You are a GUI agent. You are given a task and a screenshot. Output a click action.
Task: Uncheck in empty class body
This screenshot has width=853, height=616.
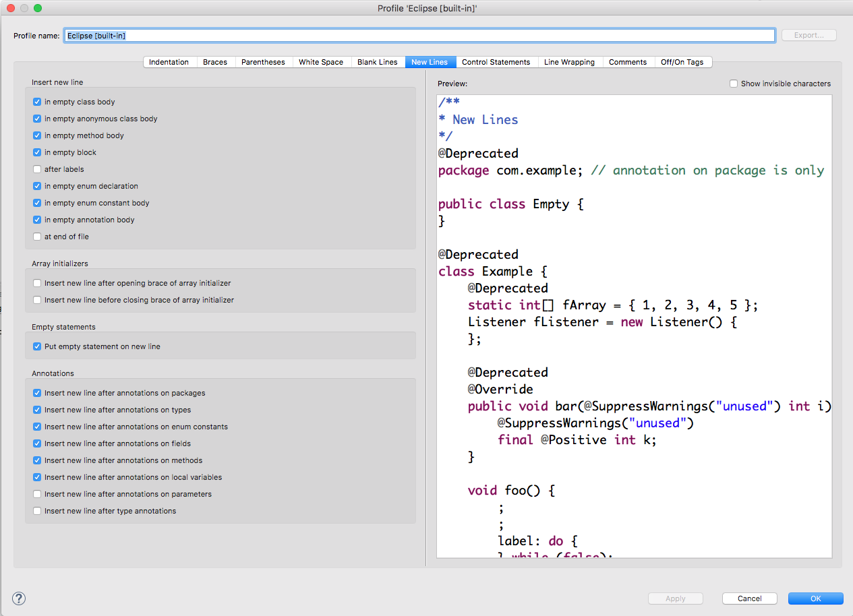(x=38, y=102)
